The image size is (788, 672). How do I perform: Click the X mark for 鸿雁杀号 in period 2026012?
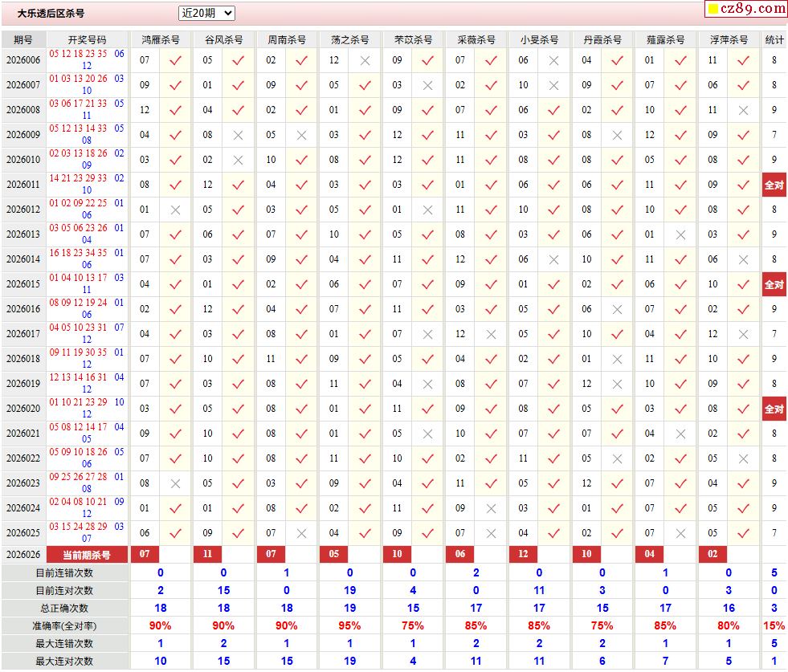point(175,210)
